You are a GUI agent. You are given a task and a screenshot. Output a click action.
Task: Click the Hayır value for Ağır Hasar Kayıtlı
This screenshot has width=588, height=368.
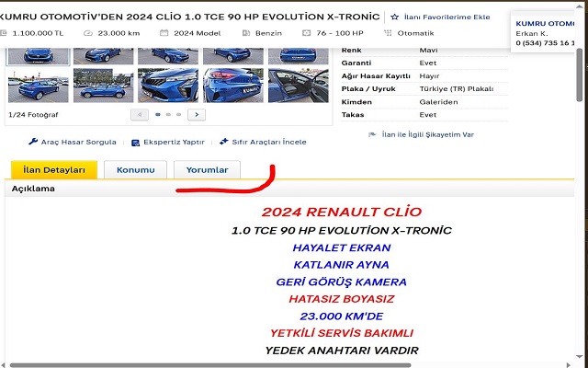tap(429, 75)
